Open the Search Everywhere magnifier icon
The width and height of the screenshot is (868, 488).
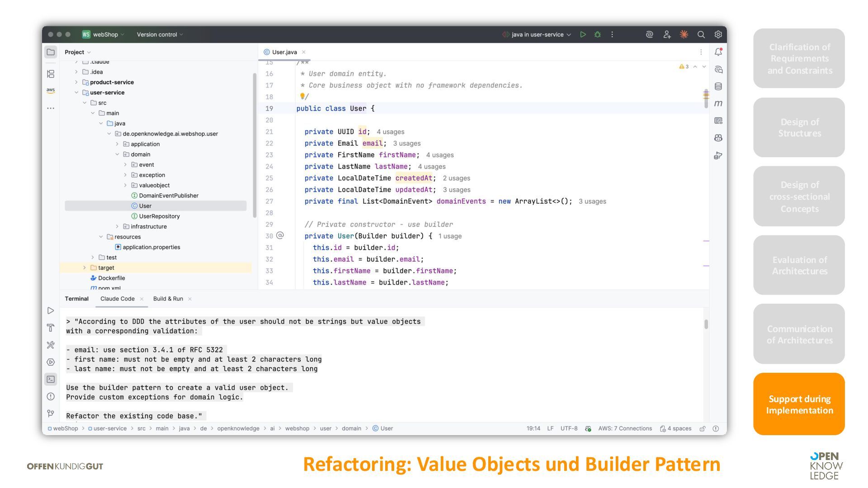click(701, 34)
